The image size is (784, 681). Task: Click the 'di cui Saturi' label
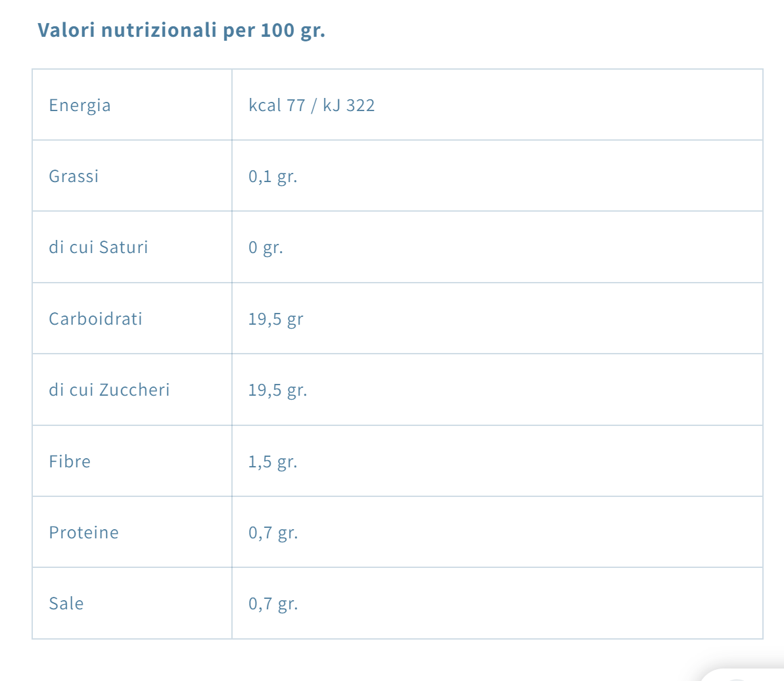pos(99,247)
